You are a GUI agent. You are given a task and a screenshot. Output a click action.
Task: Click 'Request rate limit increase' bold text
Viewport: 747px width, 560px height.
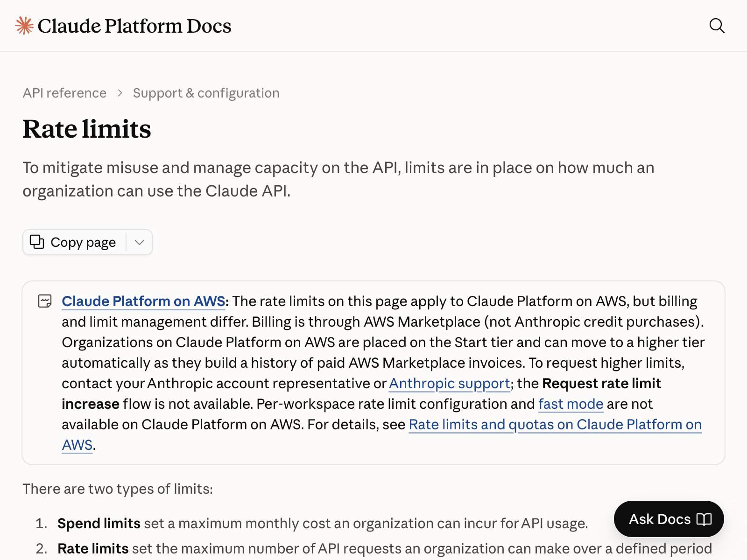[x=602, y=383]
